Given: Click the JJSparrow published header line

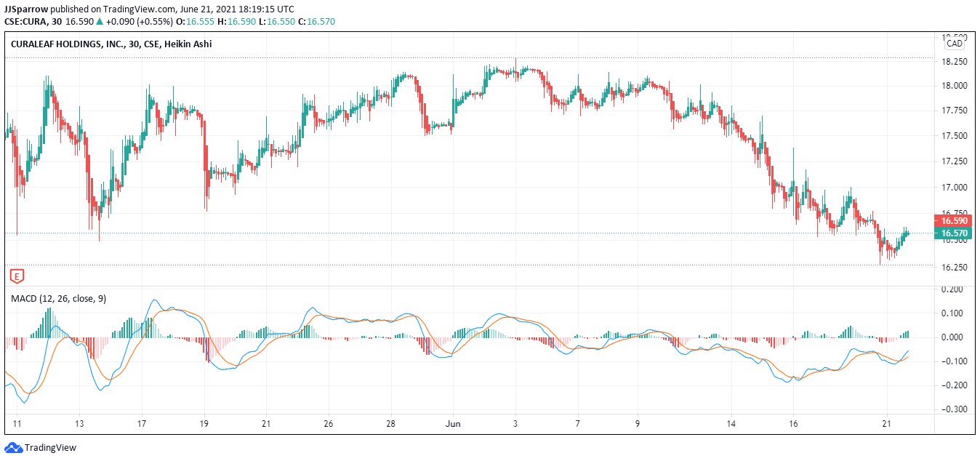Looking at the screenshot, I should [x=149, y=9].
